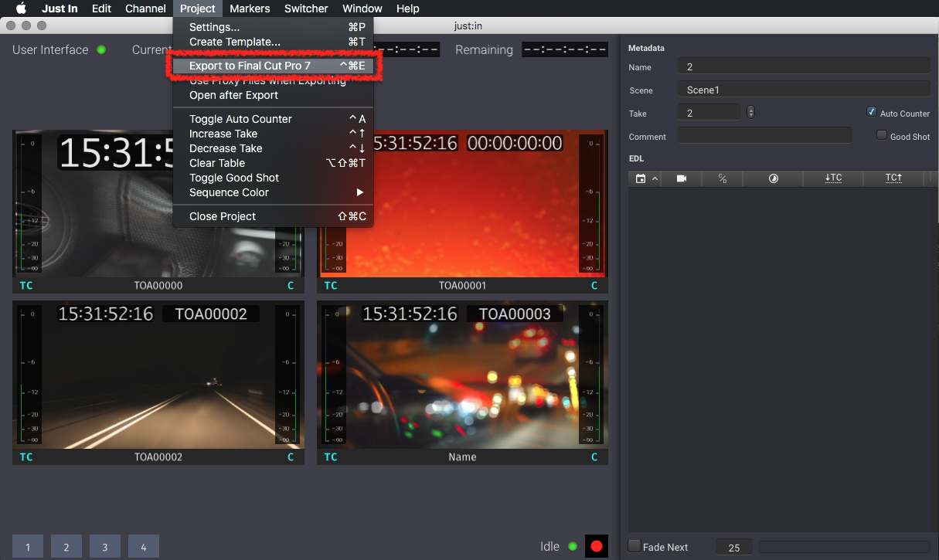Click the EDL date column calendar icon
The height and width of the screenshot is (560, 939).
[x=641, y=178]
